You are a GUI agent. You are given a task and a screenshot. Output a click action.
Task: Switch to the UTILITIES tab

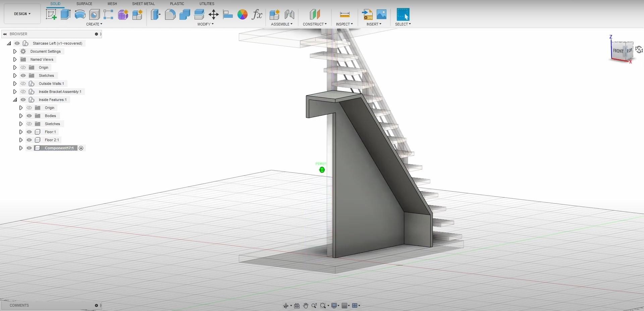point(207,4)
